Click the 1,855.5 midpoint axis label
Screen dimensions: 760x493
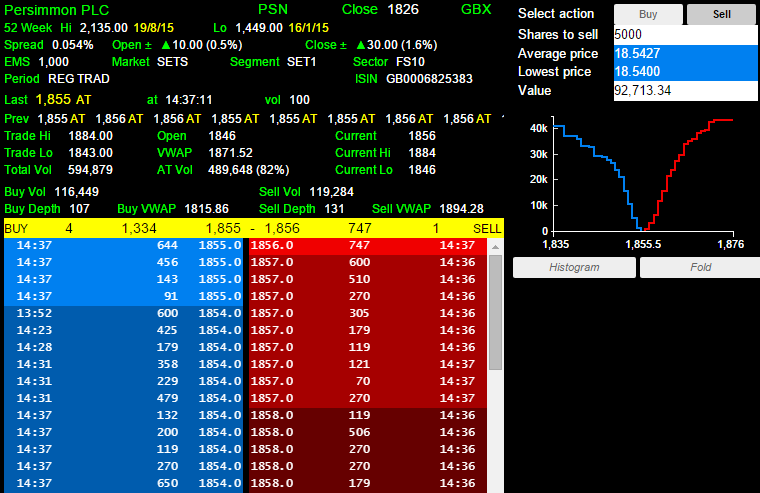(x=643, y=244)
